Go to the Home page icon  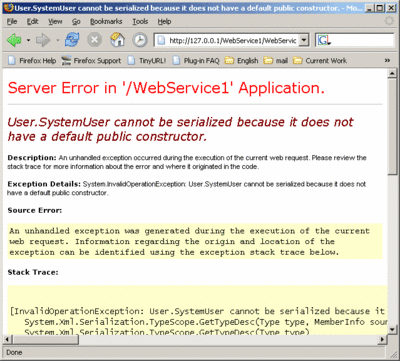[x=117, y=40]
